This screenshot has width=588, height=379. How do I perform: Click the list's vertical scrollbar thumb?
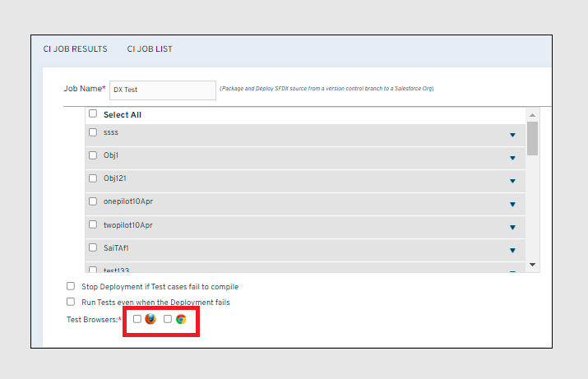(x=532, y=138)
